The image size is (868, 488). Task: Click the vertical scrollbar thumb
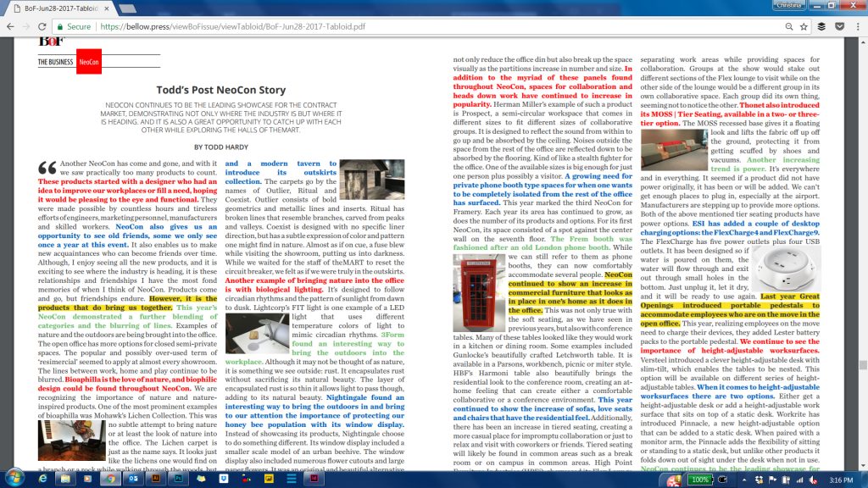click(863, 364)
